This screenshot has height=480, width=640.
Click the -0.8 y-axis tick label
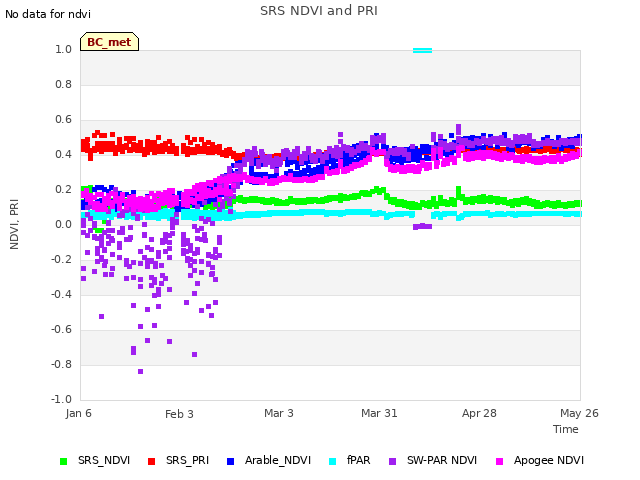tap(61, 364)
